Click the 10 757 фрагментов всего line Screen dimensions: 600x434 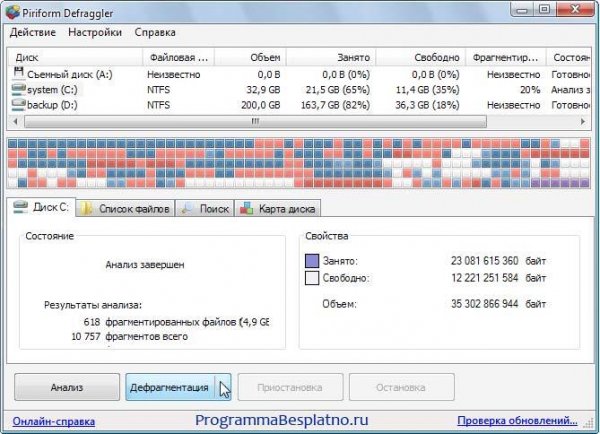tap(130, 336)
